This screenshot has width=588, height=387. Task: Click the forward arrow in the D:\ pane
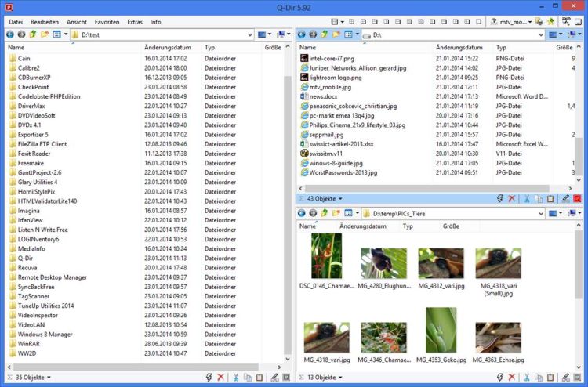point(312,34)
